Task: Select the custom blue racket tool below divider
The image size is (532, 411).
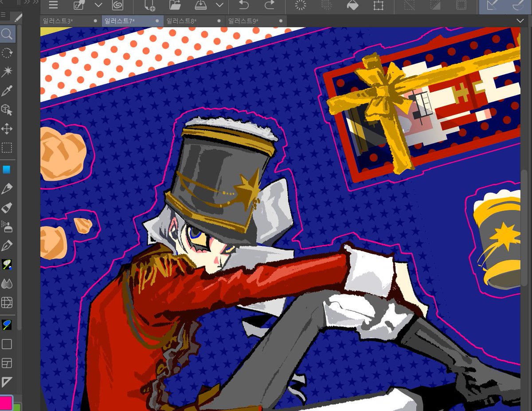Action: [7, 325]
